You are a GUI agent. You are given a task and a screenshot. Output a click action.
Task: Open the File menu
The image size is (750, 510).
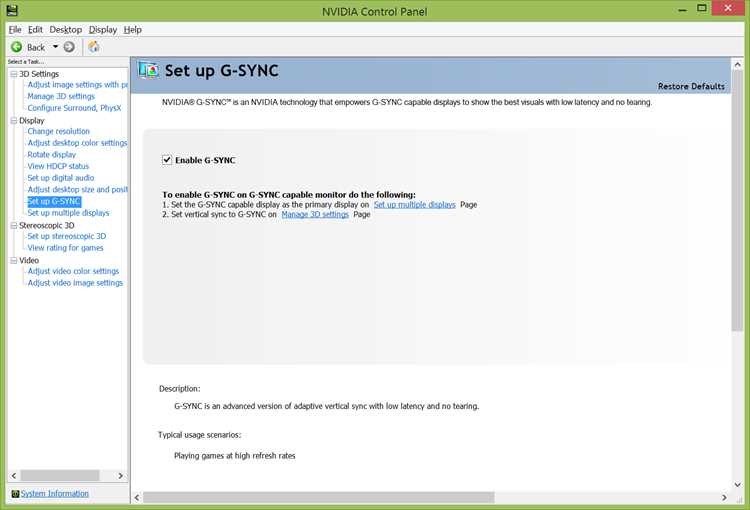pyautogui.click(x=15, y=30)
